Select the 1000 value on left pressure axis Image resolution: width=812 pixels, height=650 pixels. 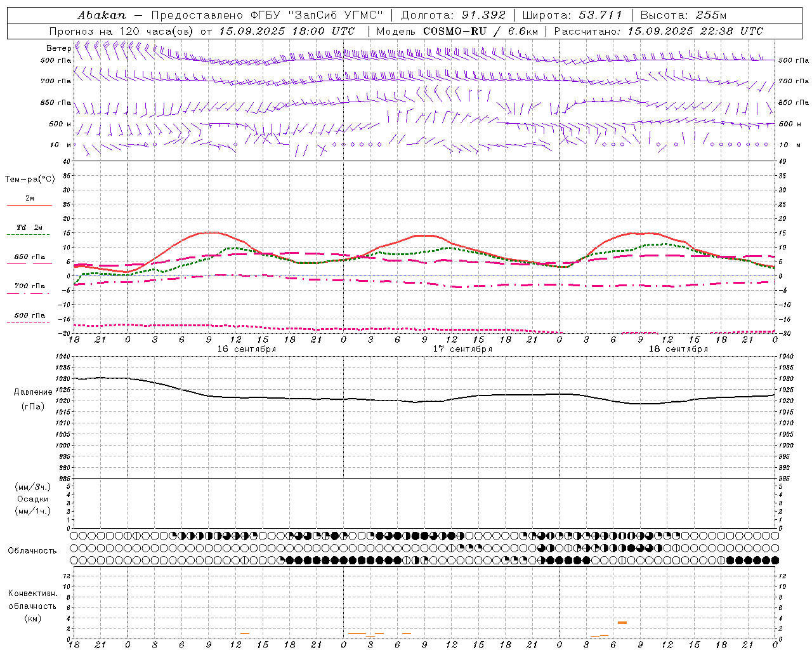click(x=62, y=446)
